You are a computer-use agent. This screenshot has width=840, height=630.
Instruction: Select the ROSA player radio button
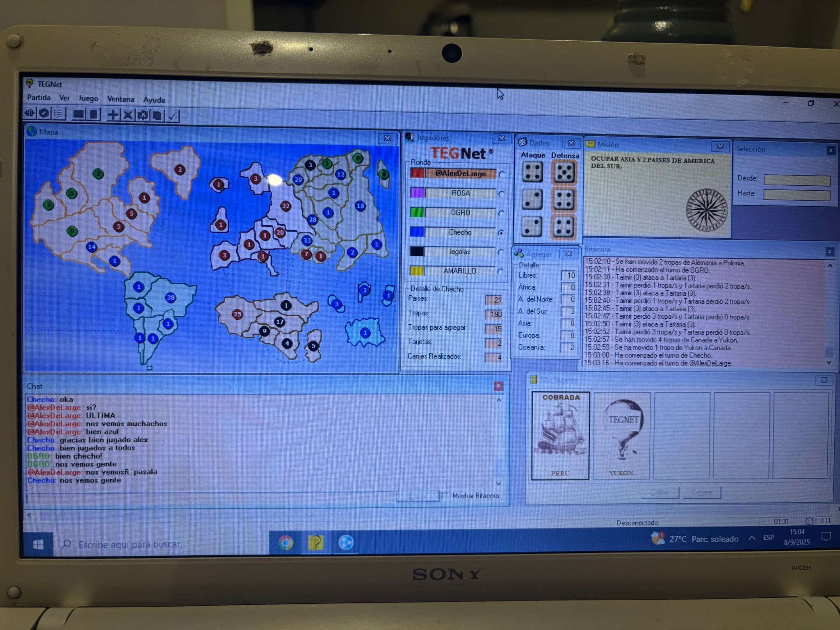point(501,194)
